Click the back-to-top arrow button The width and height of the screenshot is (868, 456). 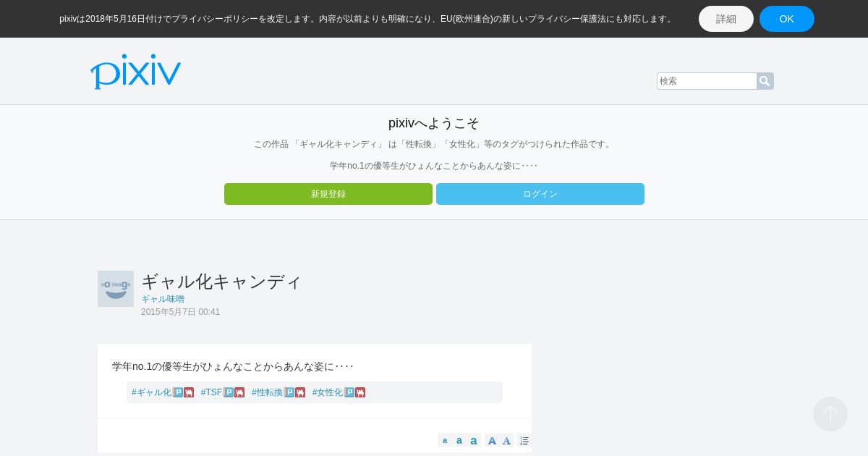click(x=830, y=414)
